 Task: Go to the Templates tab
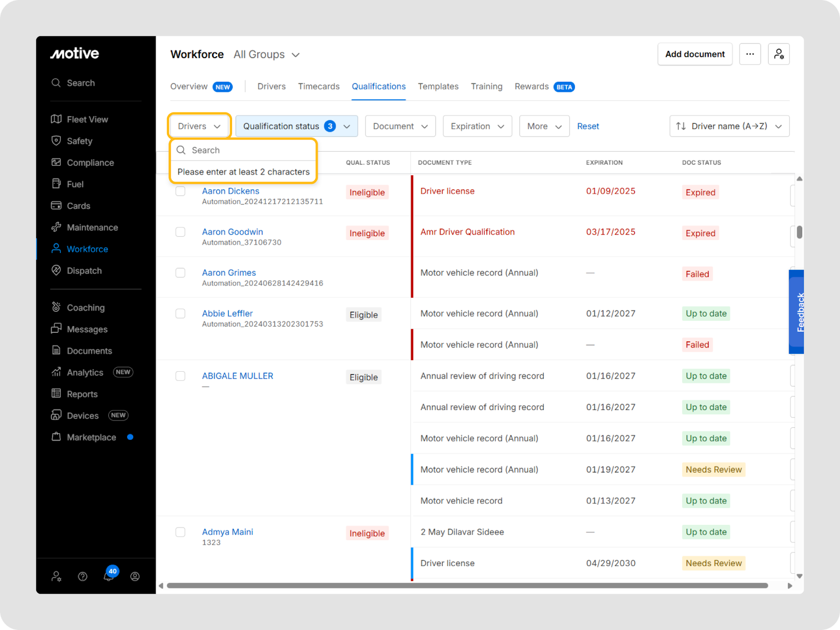pyautogui.click(x=438, y=87)
